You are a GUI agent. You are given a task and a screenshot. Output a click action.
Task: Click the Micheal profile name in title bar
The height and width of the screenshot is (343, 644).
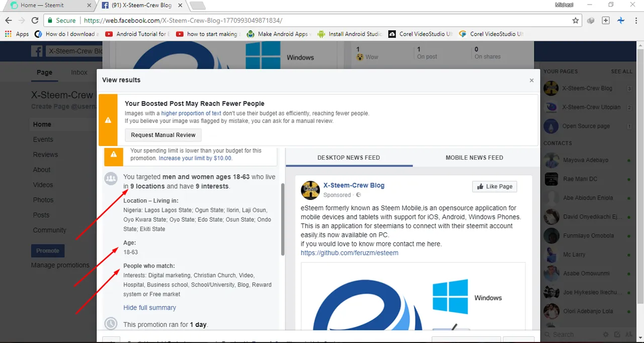(x=564, y=5)
